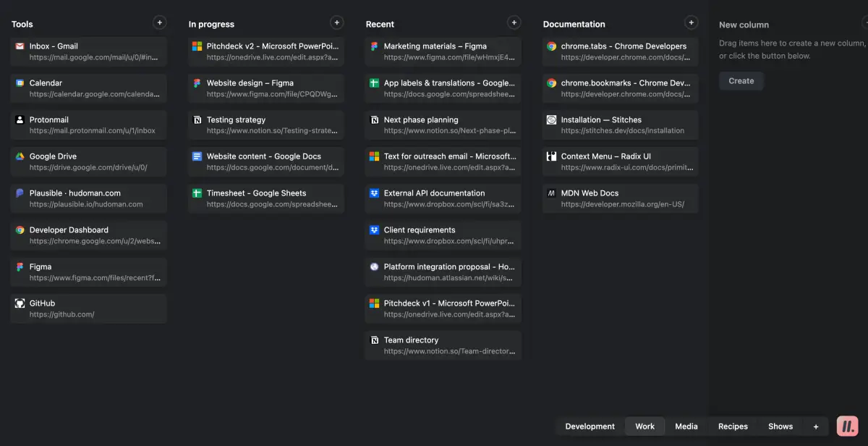The height and width of the screenshot is (446, 868).
Task: Open Marketing materials – Figma item
Action: pos(443,51)
